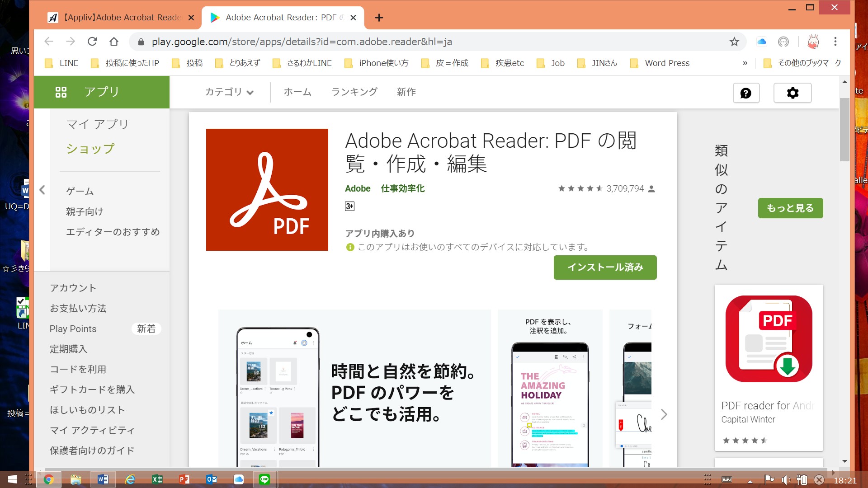Open 親子向け section
Viewport: 868px width, 488px height.
click(x=85, y=211)
